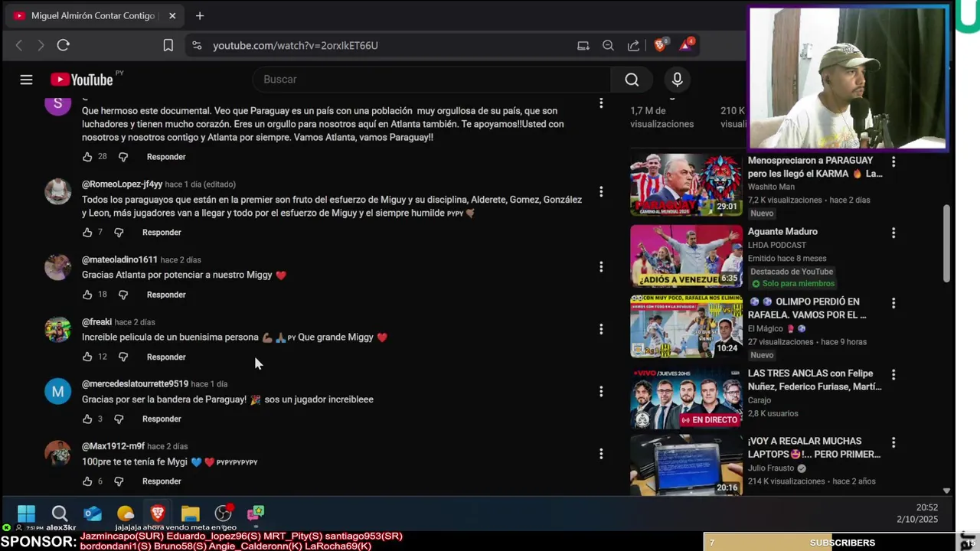Open Brave Shields lion icon

659,45
